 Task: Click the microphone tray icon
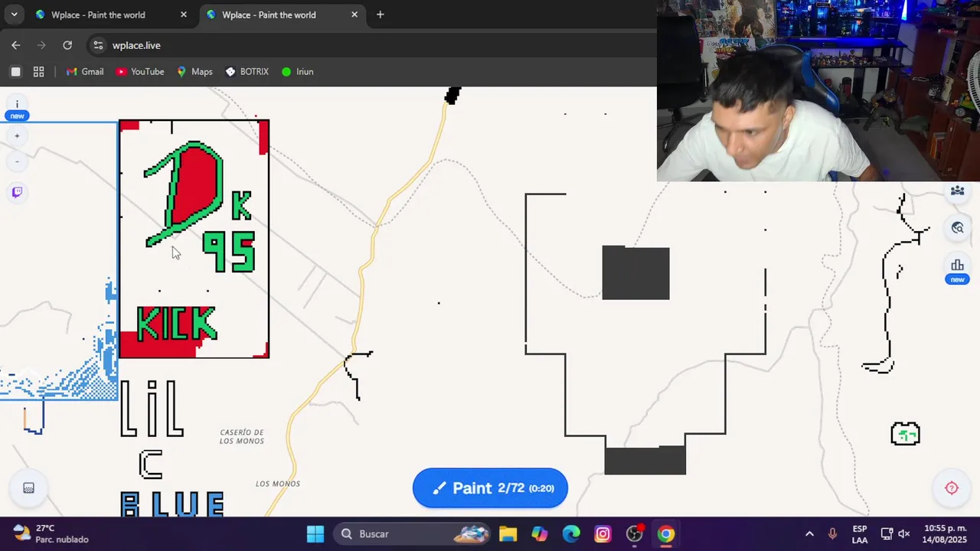pos(832,534)
